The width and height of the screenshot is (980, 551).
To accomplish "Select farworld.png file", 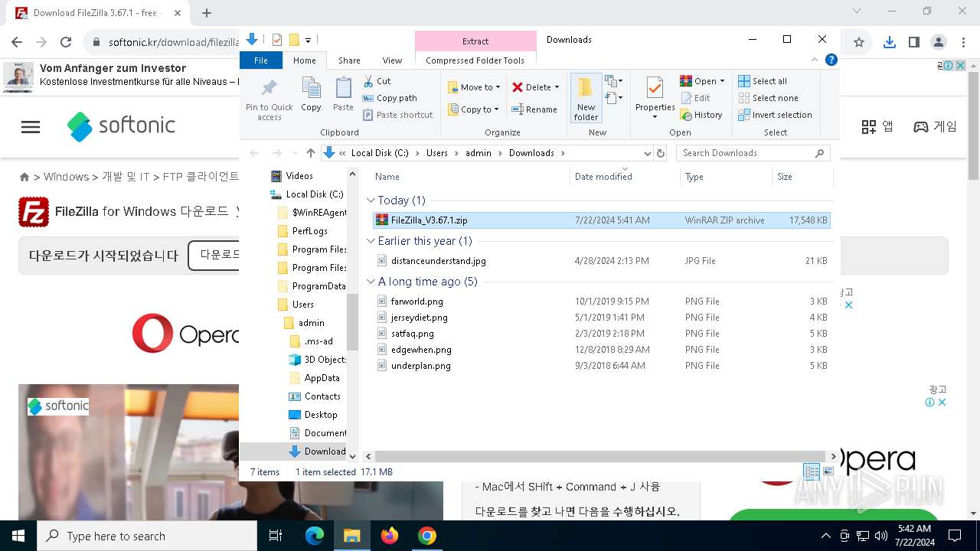I will pyautogui.click(x=601, y=302).
